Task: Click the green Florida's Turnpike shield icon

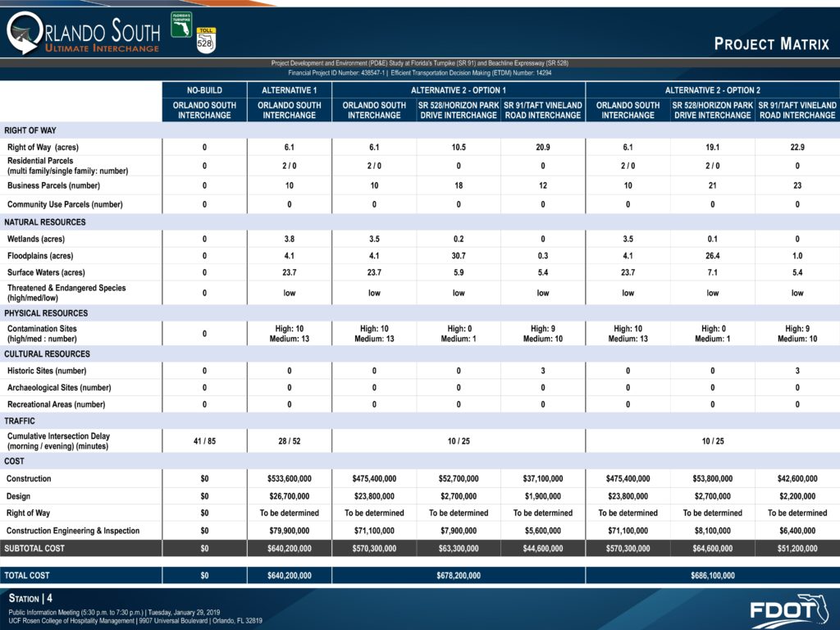Action: 181,25
